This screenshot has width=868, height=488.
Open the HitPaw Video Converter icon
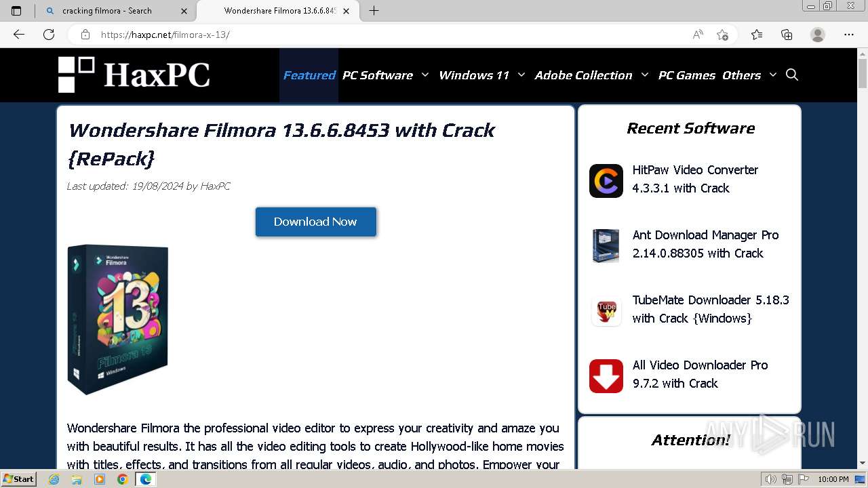[606, 181]
